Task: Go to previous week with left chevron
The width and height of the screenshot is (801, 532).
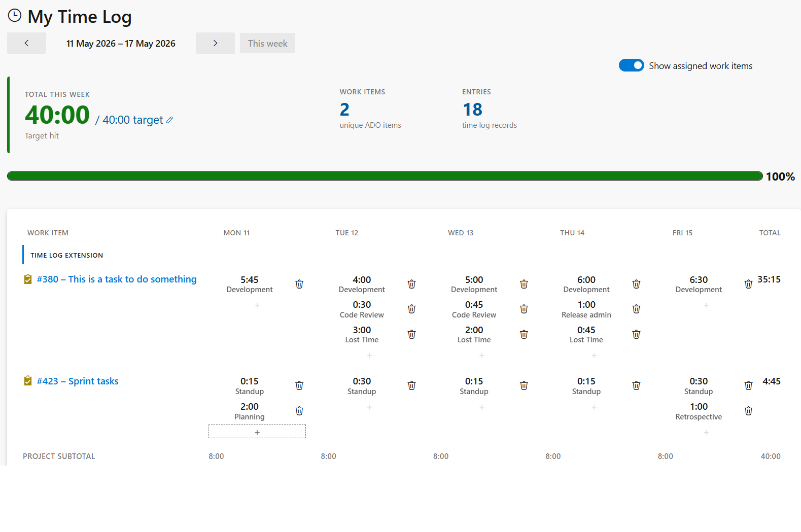Action: tap(26, 43)
